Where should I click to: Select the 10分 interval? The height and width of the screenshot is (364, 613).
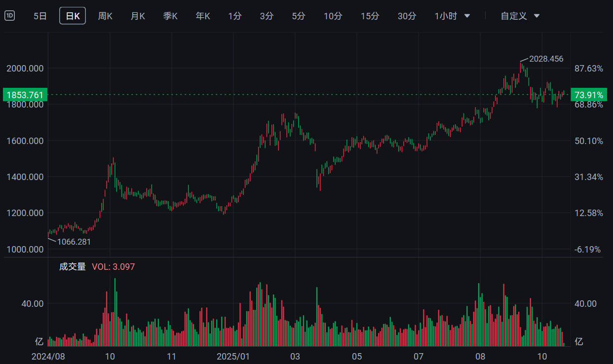click(333, 16)
